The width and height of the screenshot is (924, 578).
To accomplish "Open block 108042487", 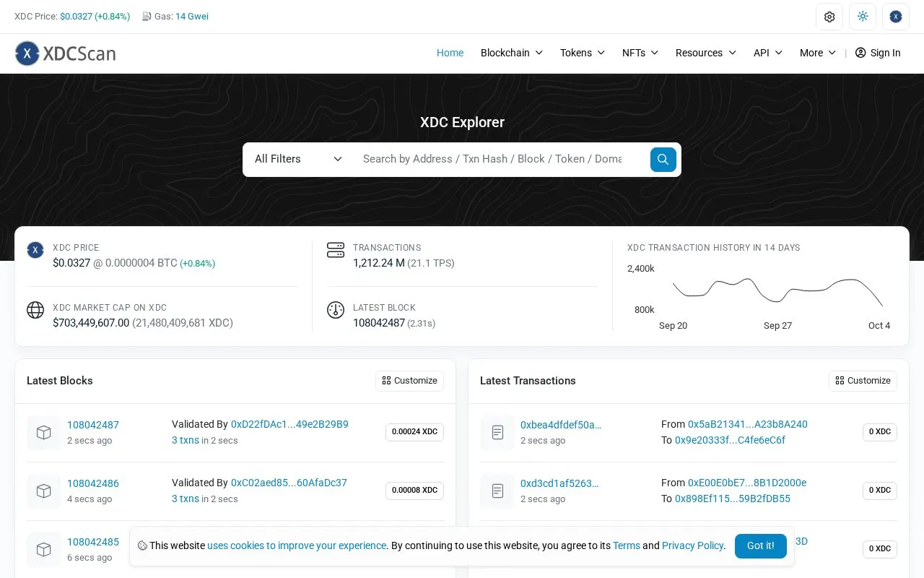I will point(93,425).
